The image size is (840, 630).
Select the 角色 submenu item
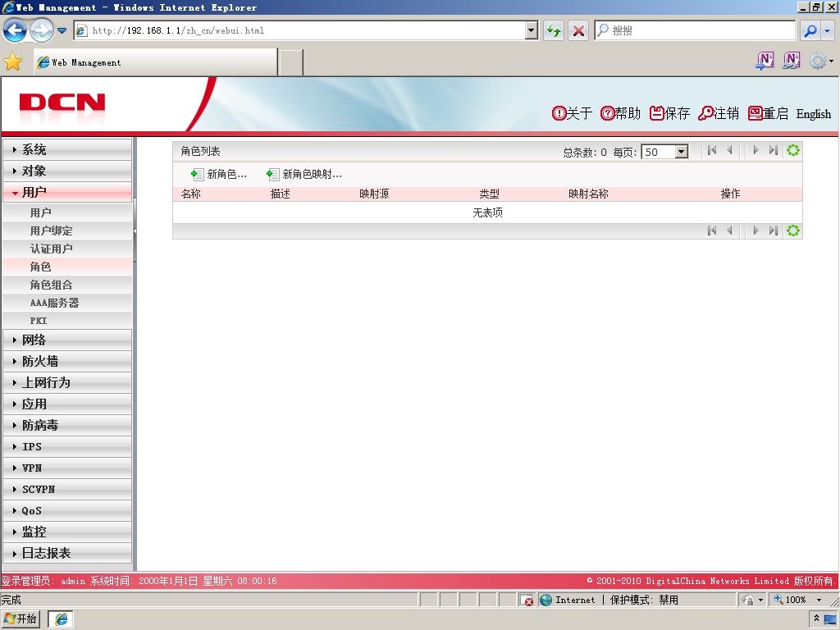pos(67,267)
